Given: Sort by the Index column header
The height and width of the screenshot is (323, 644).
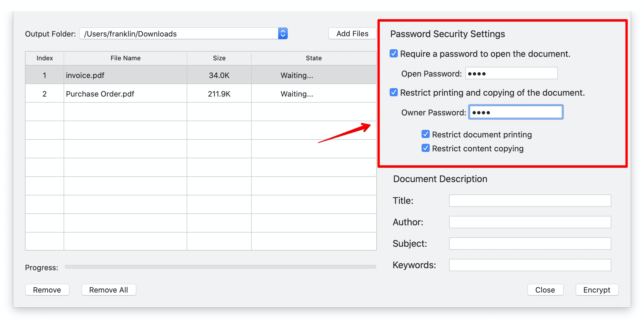Looking at the screenshot, I should pyautogui.click(x=45, y=58).
